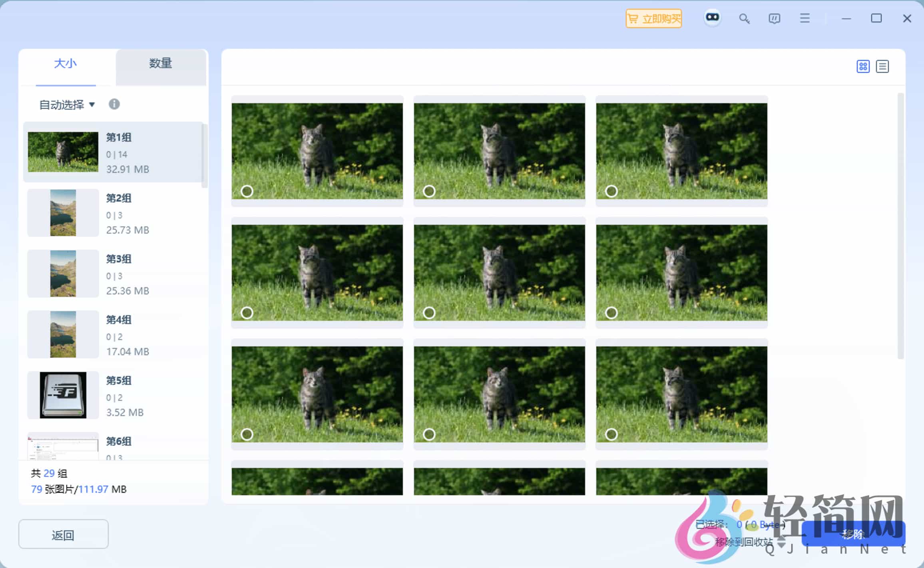Screen dimensions: 924x568
Task: Switch to list view layout
Action: 883,66
